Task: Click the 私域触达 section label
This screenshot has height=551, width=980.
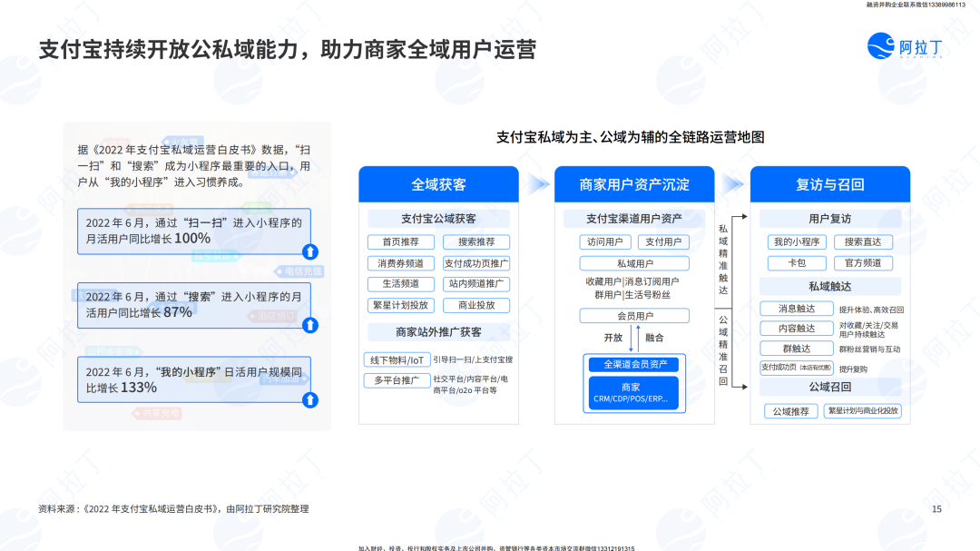Action: pyautogui.click(x=830, y=287)
